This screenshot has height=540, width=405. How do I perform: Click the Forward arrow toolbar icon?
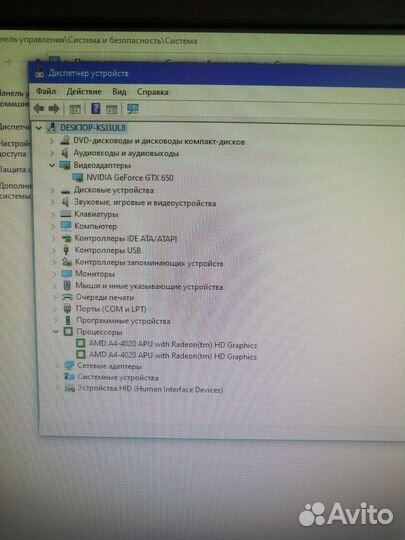(x=54, y=109)
